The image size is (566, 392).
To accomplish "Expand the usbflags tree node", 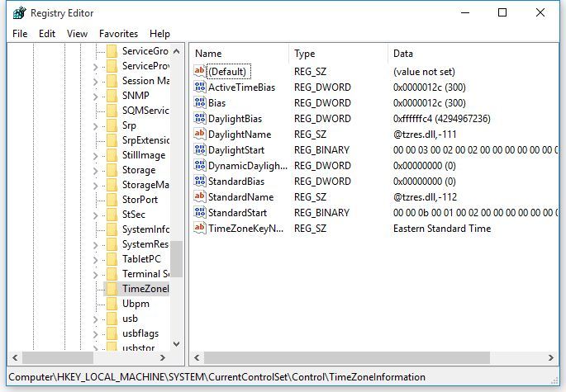I will (x=95, y=333).
